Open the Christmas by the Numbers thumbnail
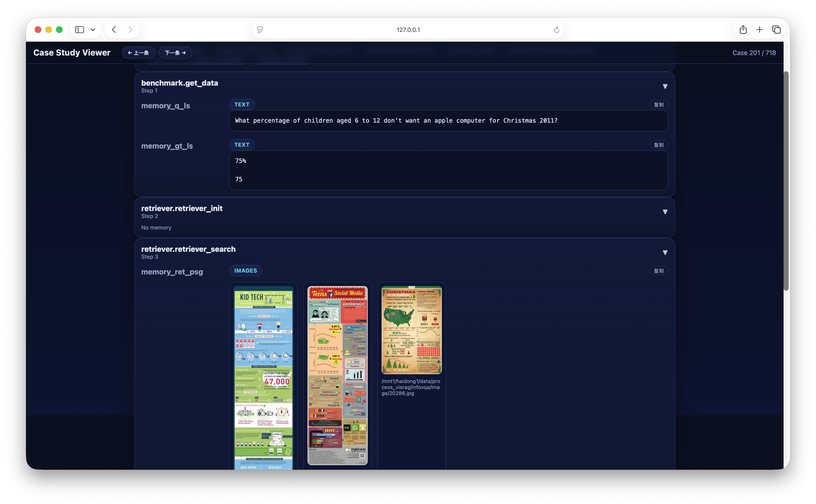The width and height of the screenshot is (816, 504). (412, 330)
